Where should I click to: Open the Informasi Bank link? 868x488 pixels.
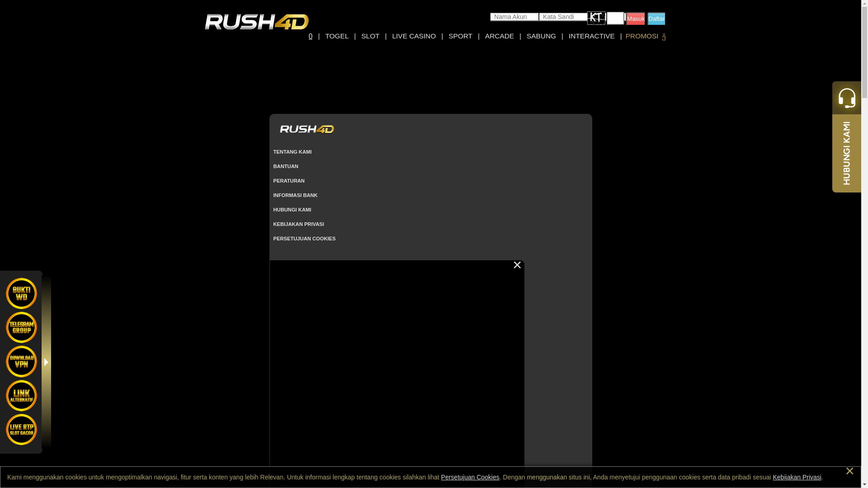click(295, 195)
